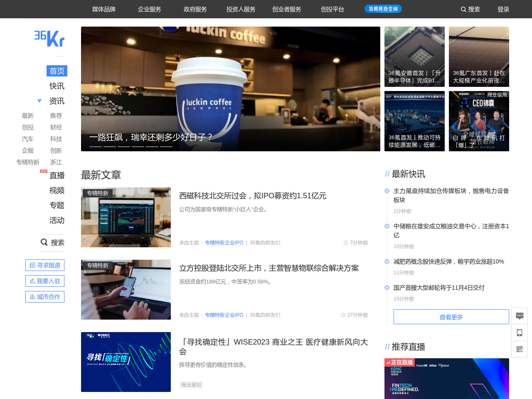The image size is (532, 399).
Task: Open 媒体品牌 in the top menu
Action: [104, 9]
